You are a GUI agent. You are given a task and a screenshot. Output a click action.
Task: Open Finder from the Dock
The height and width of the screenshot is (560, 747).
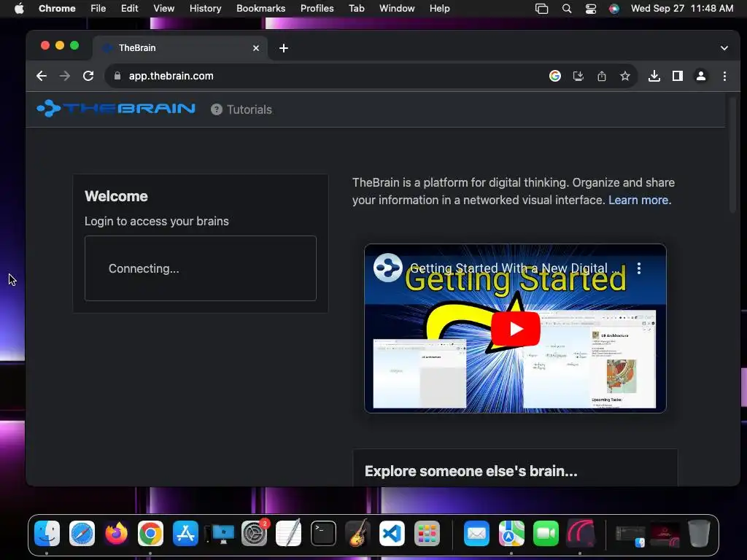47,533
